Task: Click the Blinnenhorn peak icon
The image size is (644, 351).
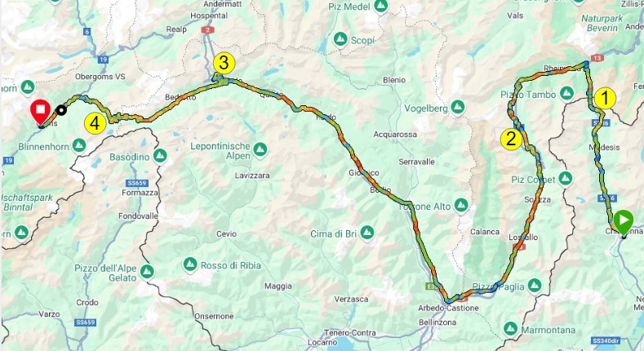Action: point(79,145)
